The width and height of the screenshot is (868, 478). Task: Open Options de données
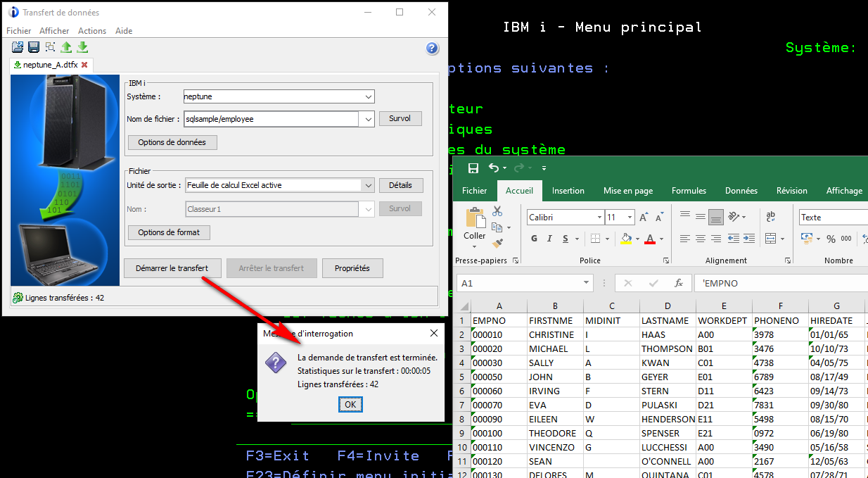(172, 142)
